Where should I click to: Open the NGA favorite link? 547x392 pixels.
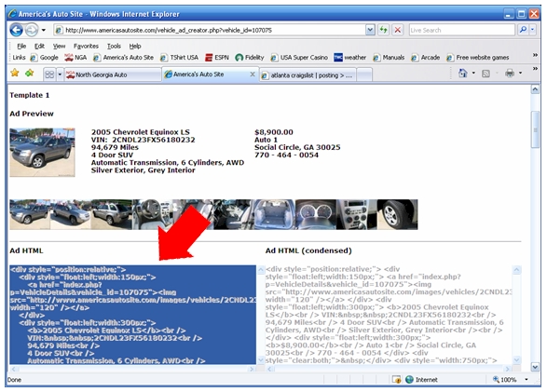75,58
